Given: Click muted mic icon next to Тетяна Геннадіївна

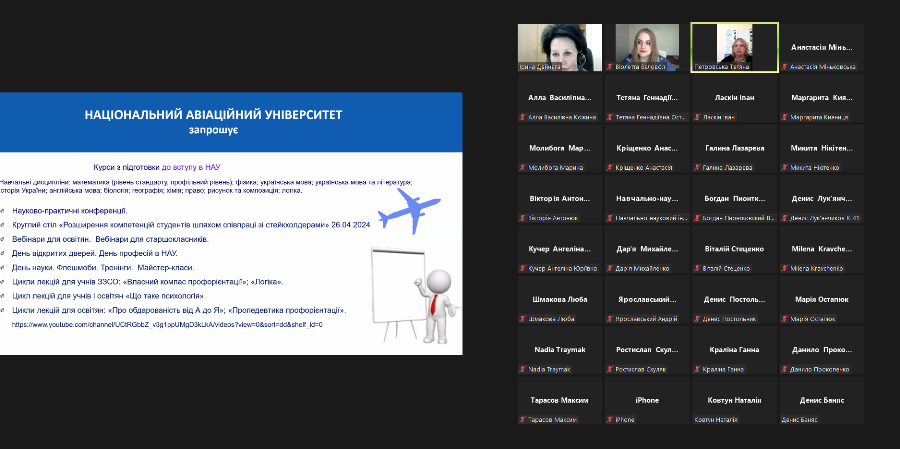Looking at the screenshot, I should pos(611,117).
